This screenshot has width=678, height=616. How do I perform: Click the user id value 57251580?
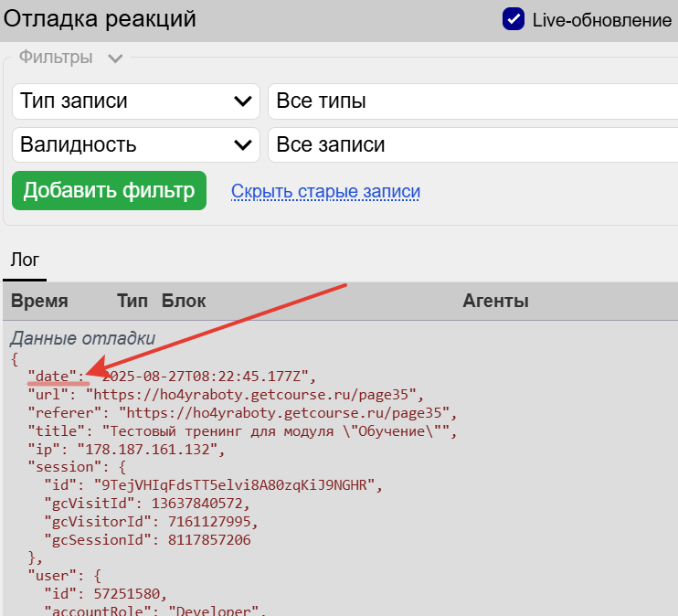(127, 594)
